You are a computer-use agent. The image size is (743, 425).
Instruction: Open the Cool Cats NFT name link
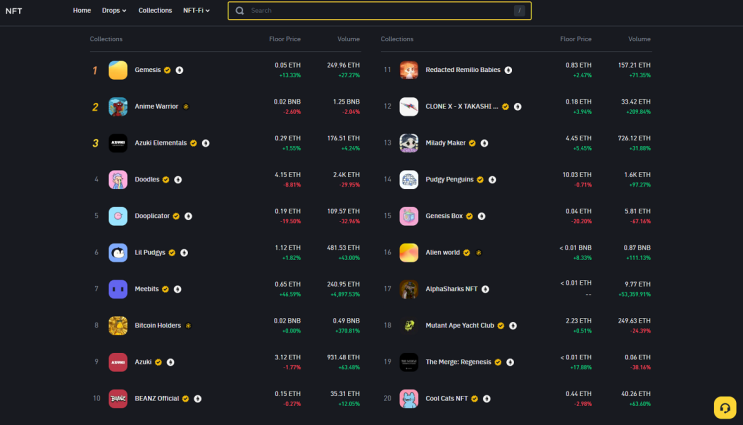coord(447,398)
